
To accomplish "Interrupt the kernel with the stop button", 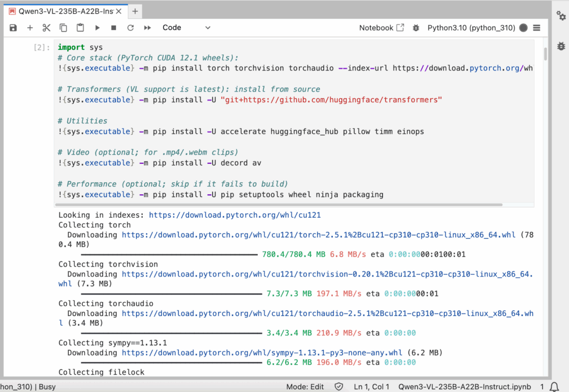I will (113, 28).
